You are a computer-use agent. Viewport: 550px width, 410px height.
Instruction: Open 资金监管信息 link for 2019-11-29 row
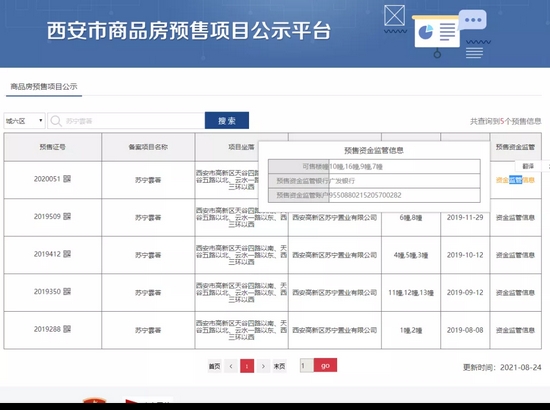click(x=515, y=218)
